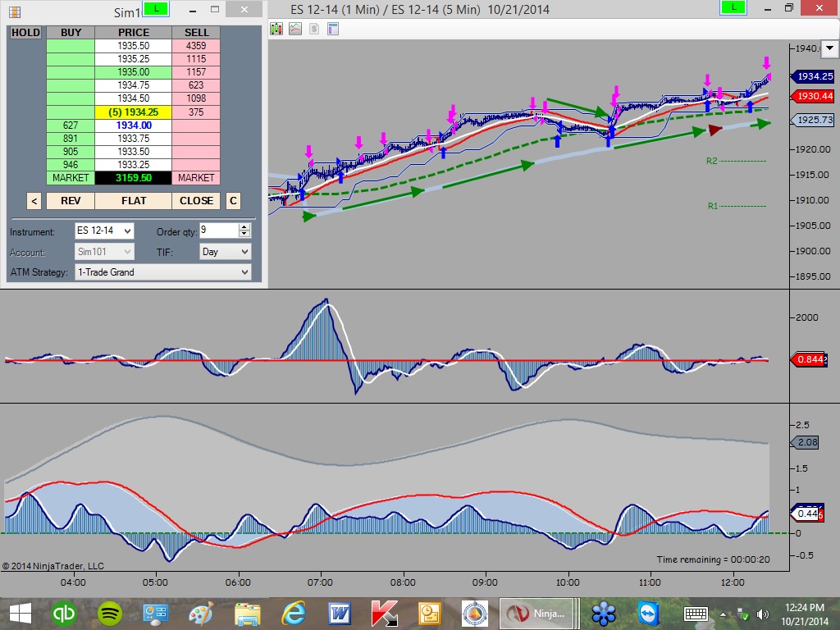Screen dimensions: 840x630
Task: Click the sell MARKET cell
Action: (196, 178)
